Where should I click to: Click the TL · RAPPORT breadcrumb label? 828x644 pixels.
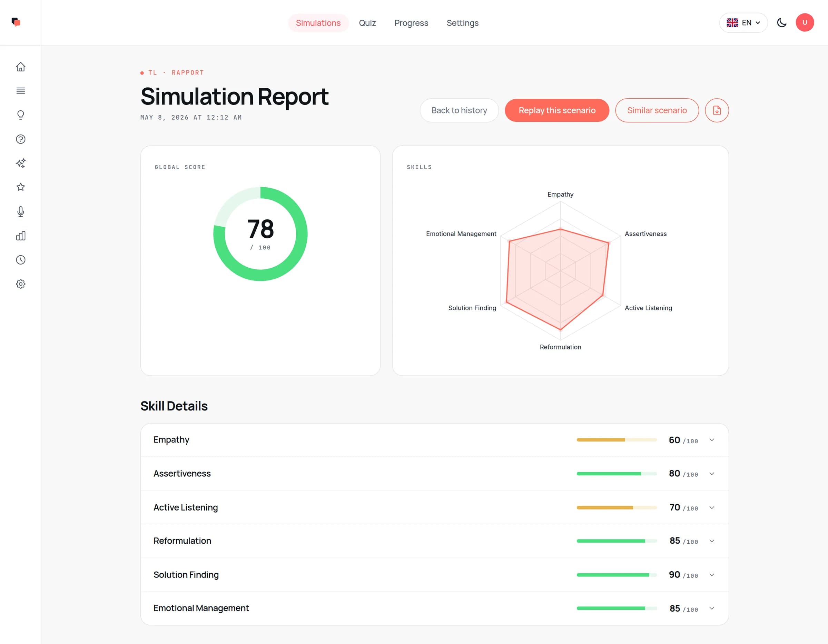[176, 72]
